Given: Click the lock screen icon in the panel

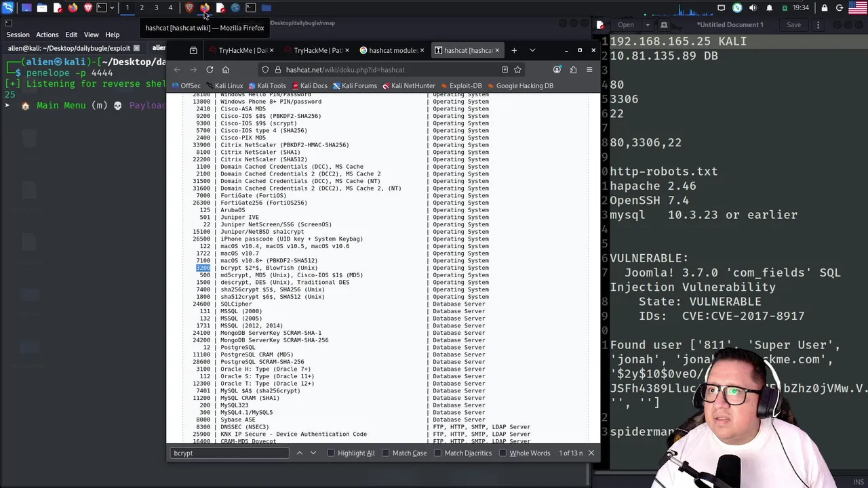Looking at the screenshot, I should (824, 7).
